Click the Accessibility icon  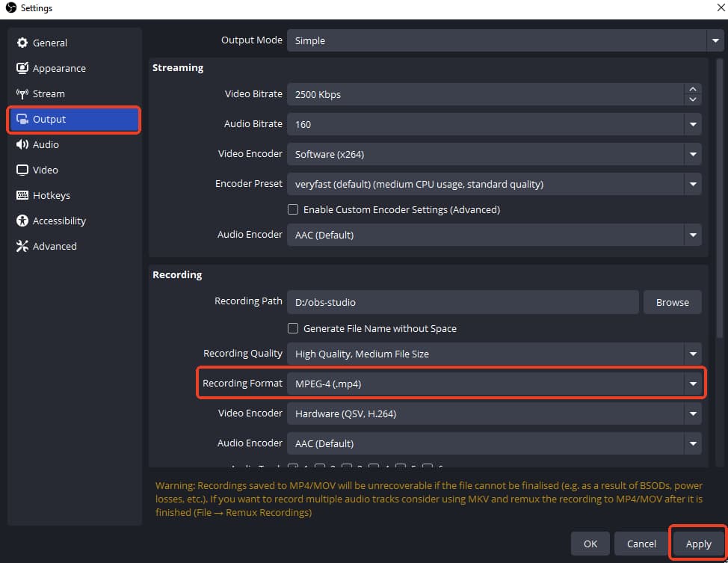(x=22, y=221)
